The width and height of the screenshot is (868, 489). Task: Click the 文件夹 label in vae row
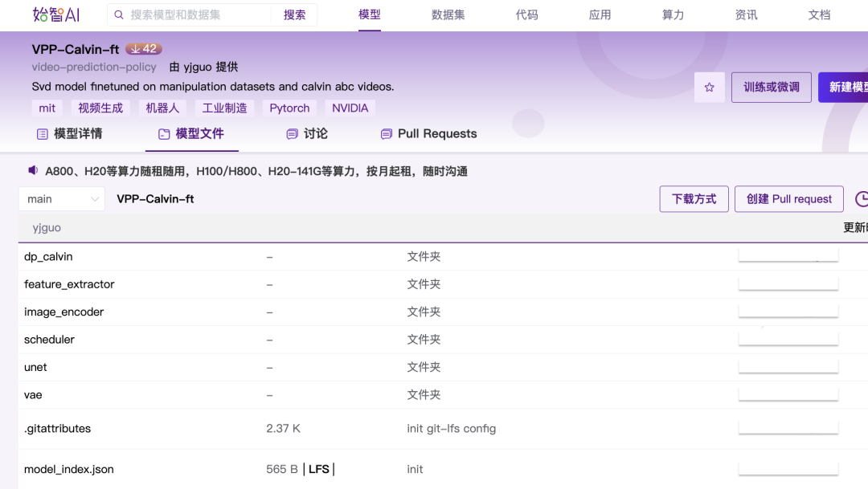[x=424, y=395]
